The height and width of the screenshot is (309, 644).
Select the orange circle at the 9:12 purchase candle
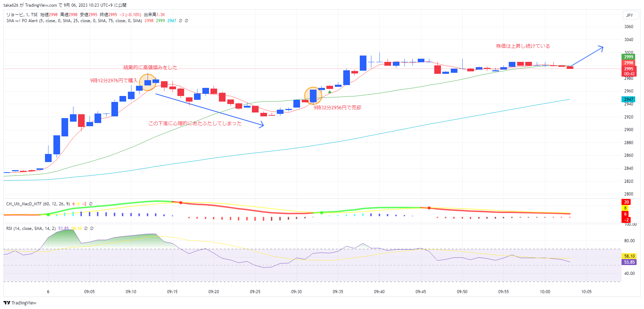coord(148,83)
